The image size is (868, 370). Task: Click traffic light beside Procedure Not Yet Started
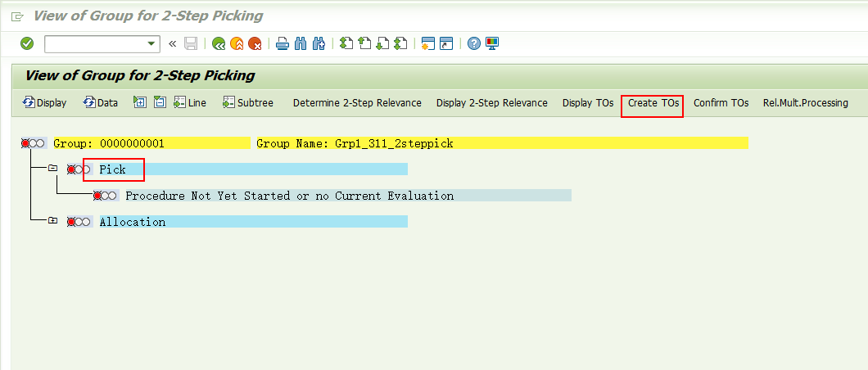(105, 196)
